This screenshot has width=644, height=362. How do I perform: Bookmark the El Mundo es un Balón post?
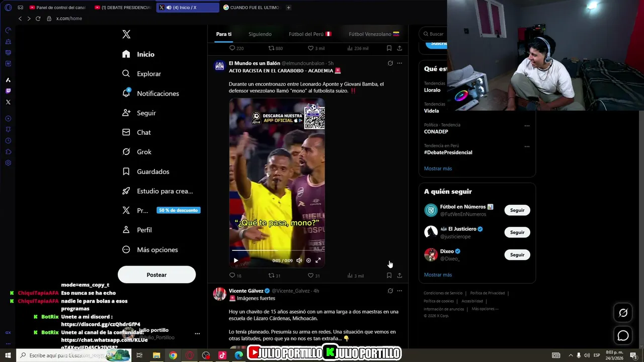tap(389, 276)
